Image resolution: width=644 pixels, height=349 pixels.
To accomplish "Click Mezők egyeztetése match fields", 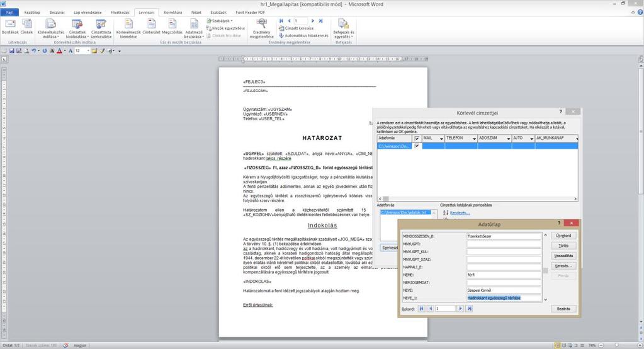I will pos(225,28).
